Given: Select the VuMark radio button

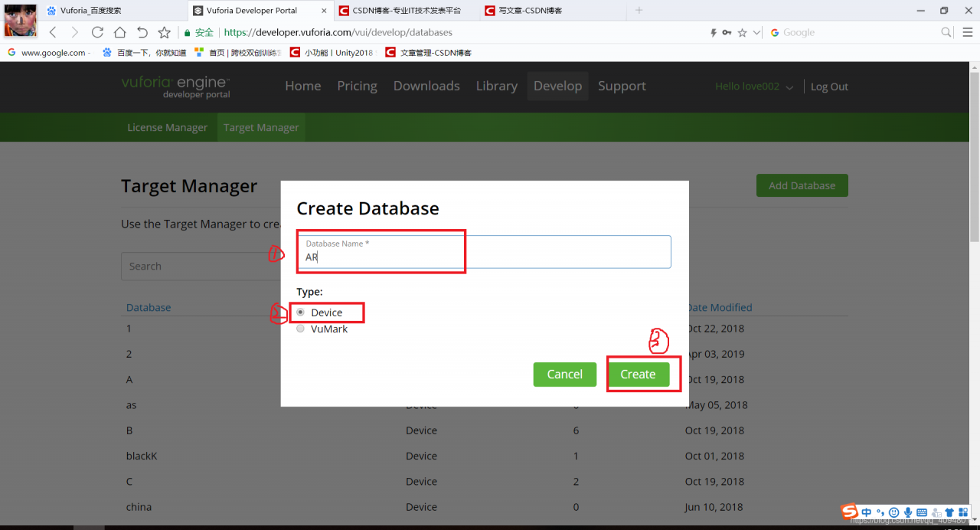Looking at the screenshot, I should [x=301, y=329].
